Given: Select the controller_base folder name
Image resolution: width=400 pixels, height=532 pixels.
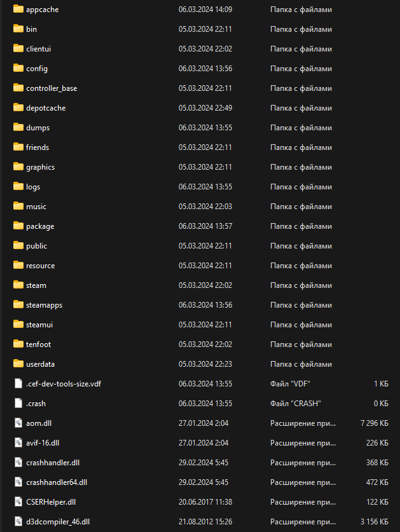Looking at the screenshot, I should tap(52, 88).
